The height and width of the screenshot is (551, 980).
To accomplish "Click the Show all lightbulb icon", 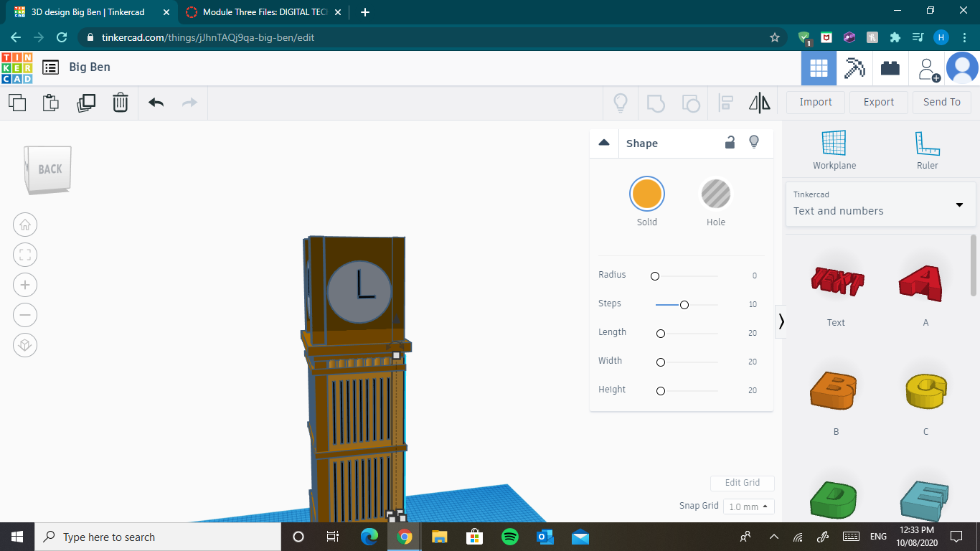I will coord(621,103).
